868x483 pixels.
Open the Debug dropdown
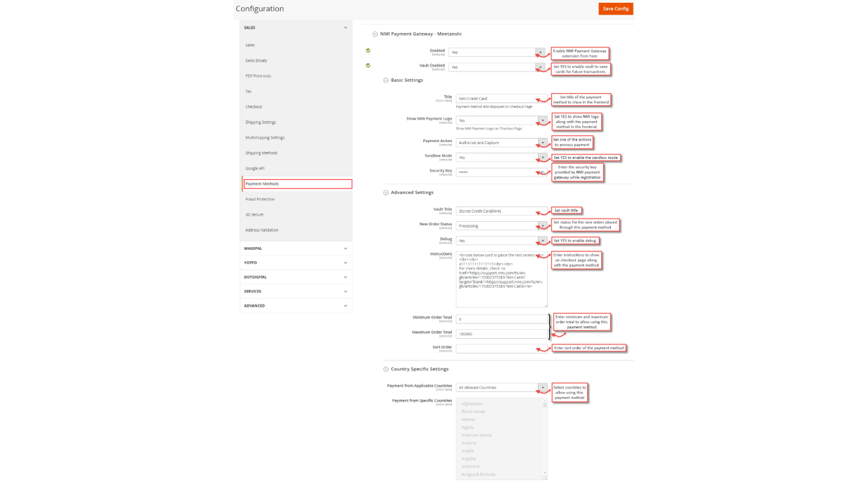point(502,241)
